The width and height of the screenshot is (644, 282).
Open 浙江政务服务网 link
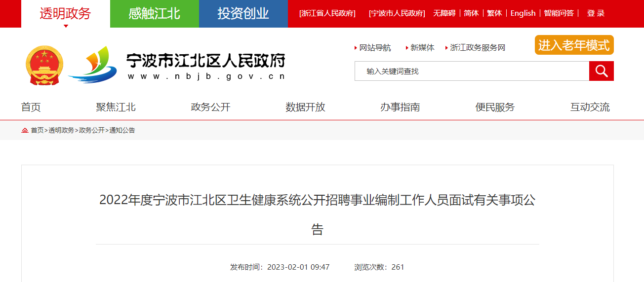(478, 48)
